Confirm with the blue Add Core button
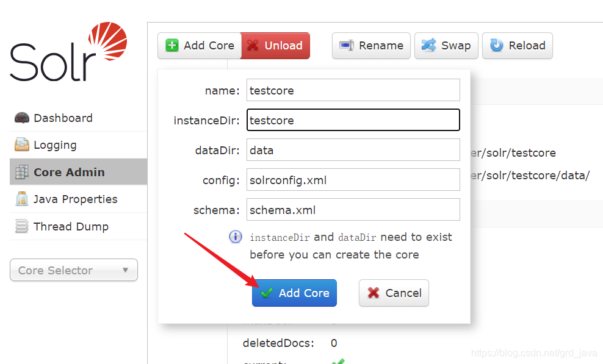Screen dimensions: 603x364 pos(294,293)
